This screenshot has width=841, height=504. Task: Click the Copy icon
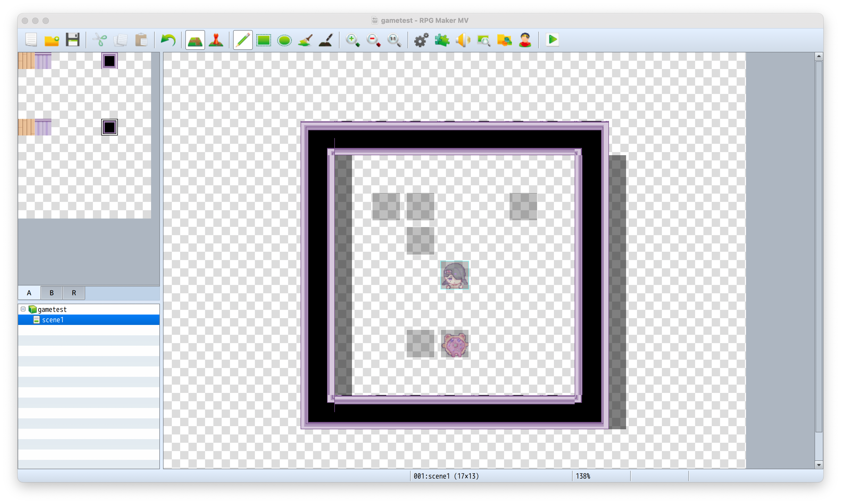pyautogui.click(x=121, y=40)
